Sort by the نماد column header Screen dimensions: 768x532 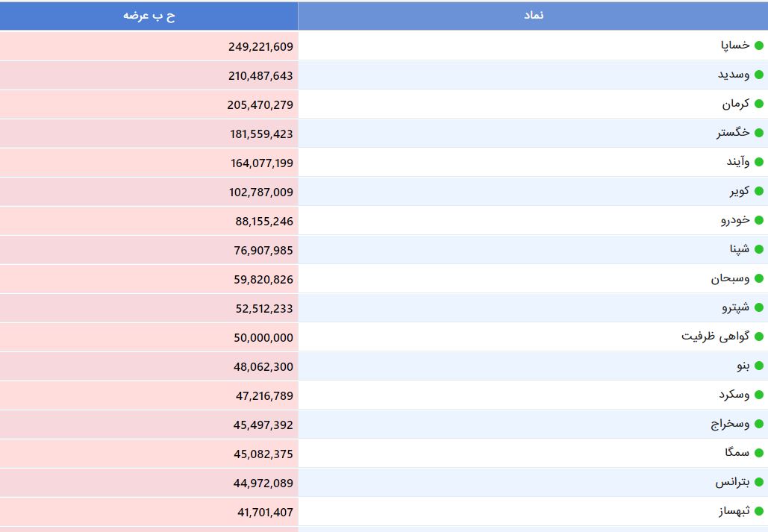pos(533,16)
